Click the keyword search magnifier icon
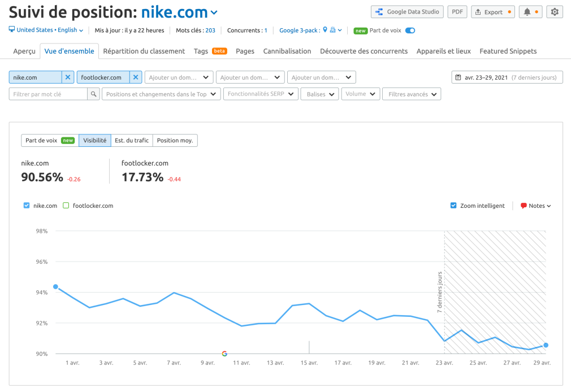 (94, 94)
